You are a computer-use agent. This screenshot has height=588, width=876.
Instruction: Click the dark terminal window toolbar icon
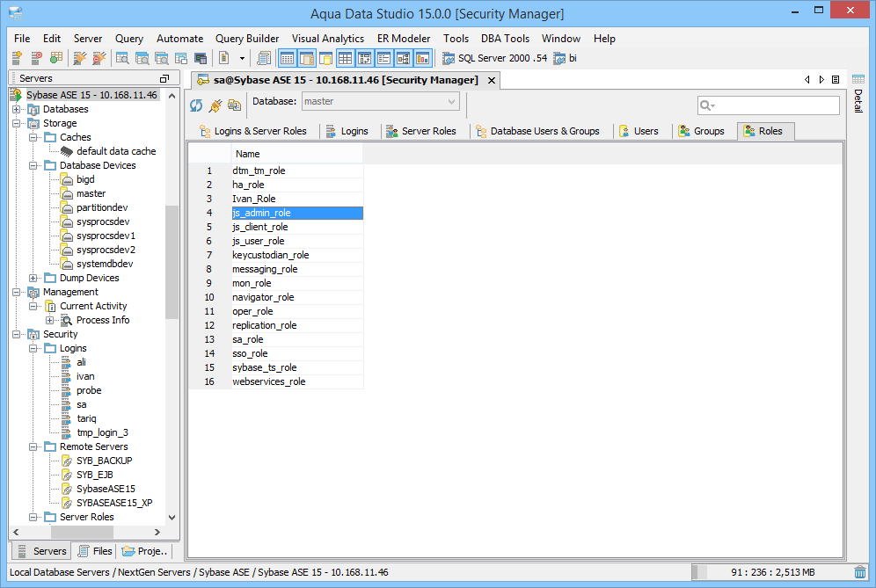point(200,58)
